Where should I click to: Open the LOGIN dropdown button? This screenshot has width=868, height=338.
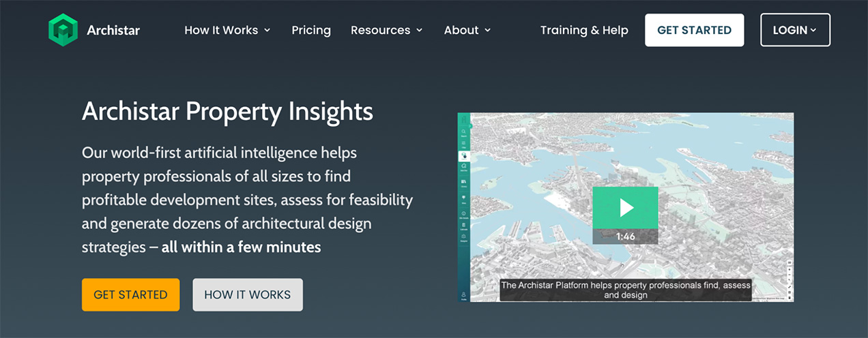[795, 30]
